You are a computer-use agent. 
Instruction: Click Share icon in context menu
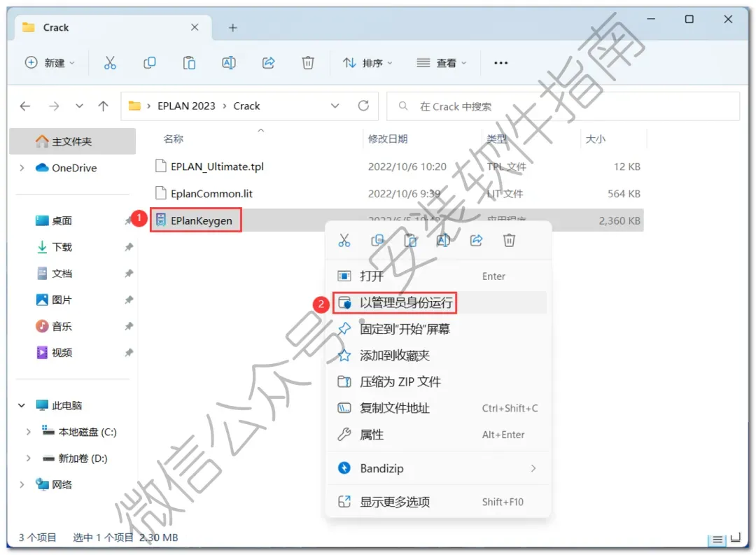tap(477, 240)
